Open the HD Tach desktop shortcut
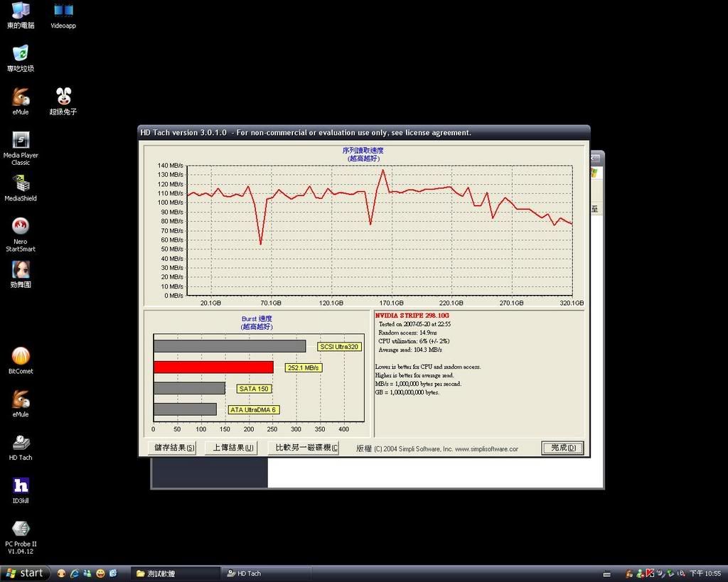The image size is (728, 582). [21, 448]
